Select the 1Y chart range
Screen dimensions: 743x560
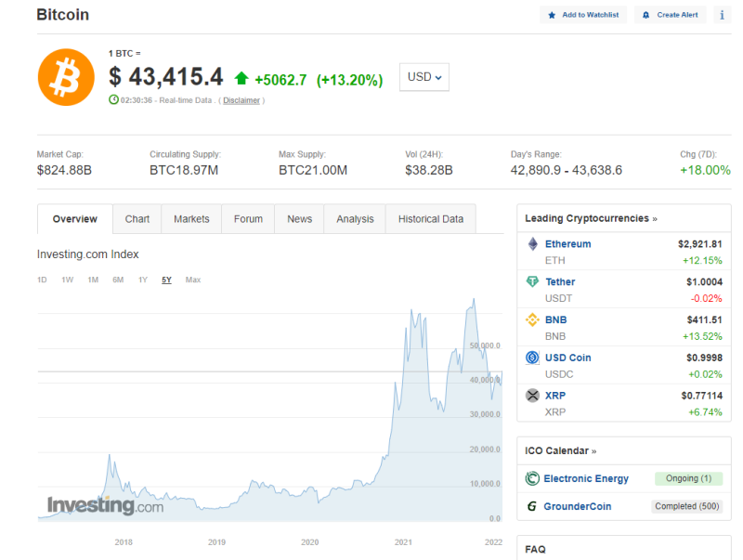tap(143, 280)
